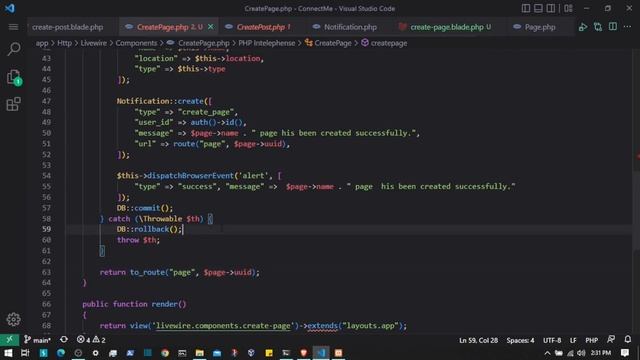The image size is (640, 360).
Task: Click "DB::rollback();" code on line 59
Action: [149, 229]
